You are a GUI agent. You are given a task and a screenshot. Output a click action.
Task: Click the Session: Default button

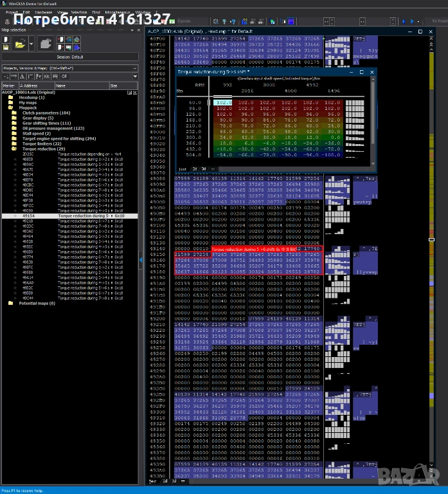(x=69, y=57)
